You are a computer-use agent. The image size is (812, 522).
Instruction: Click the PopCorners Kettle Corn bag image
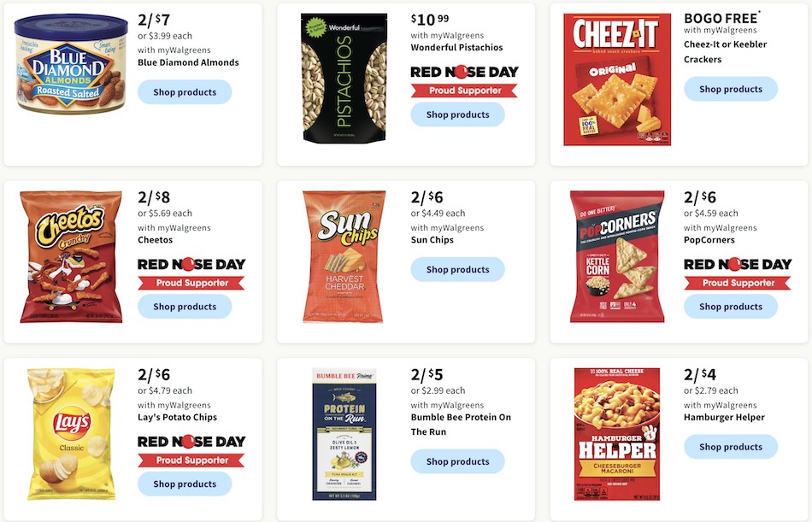pos(617,257)
